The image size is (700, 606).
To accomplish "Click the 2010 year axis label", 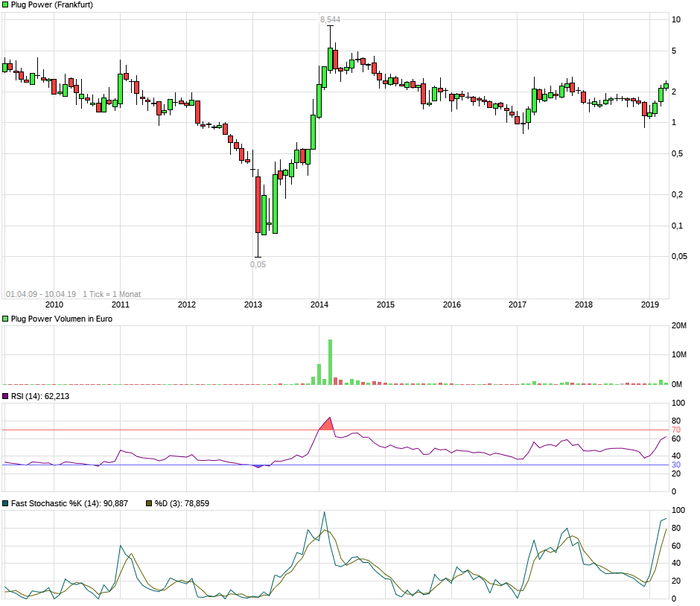I will [54, 304].
